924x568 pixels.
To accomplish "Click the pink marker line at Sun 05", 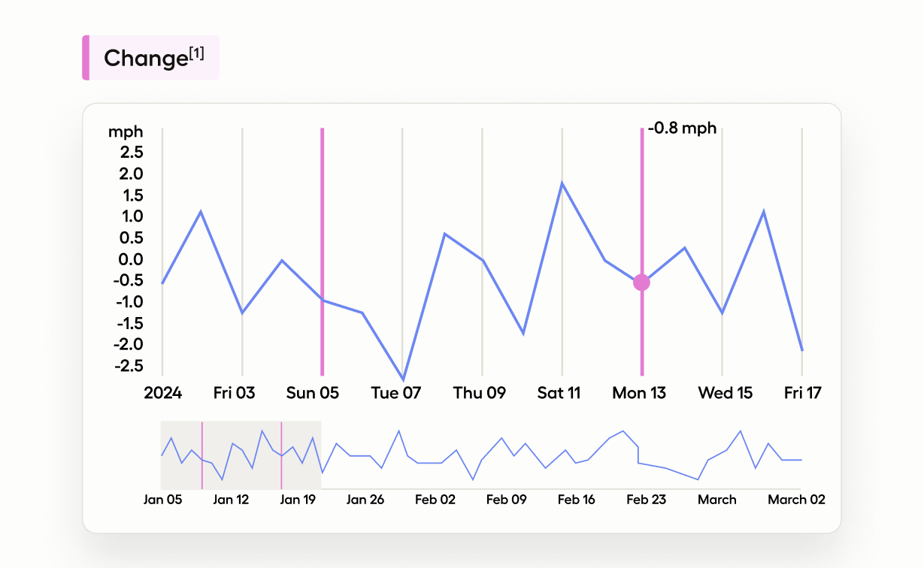I will point(322,225).
